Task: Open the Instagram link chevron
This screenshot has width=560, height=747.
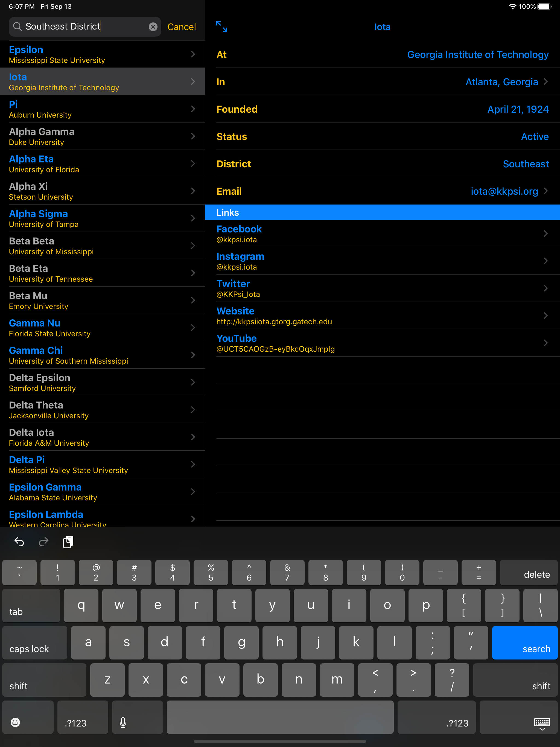Action: pyautogui.click(x=546, y=261)
